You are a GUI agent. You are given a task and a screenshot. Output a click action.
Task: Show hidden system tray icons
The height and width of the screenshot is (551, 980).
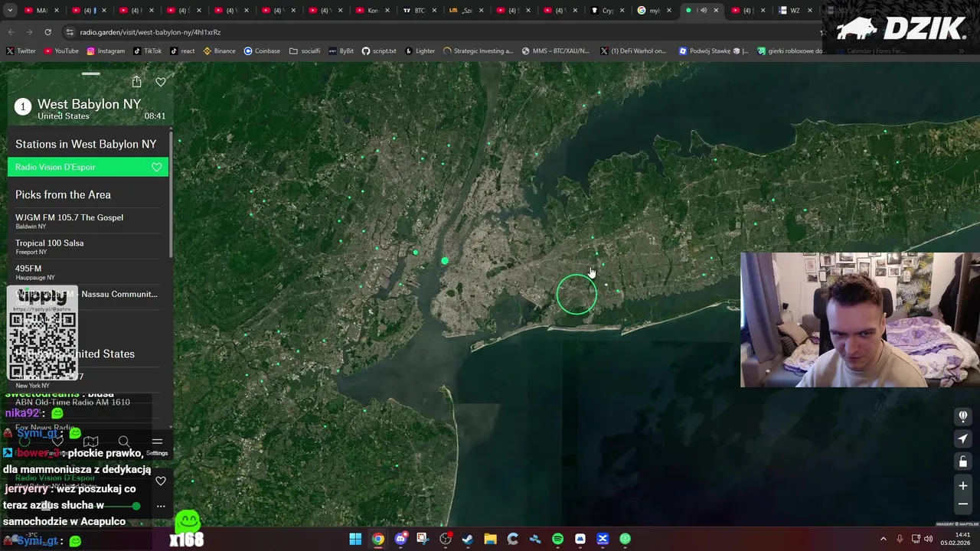[883, 539]
